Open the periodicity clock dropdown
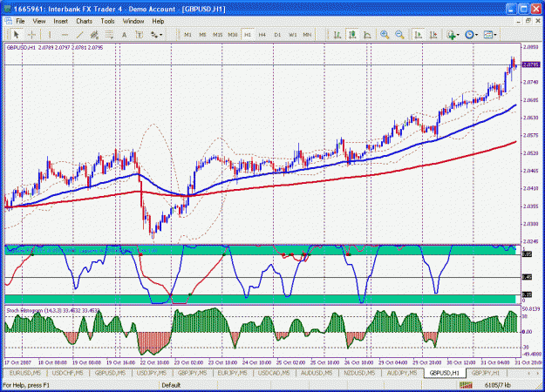 click(471, 35)
